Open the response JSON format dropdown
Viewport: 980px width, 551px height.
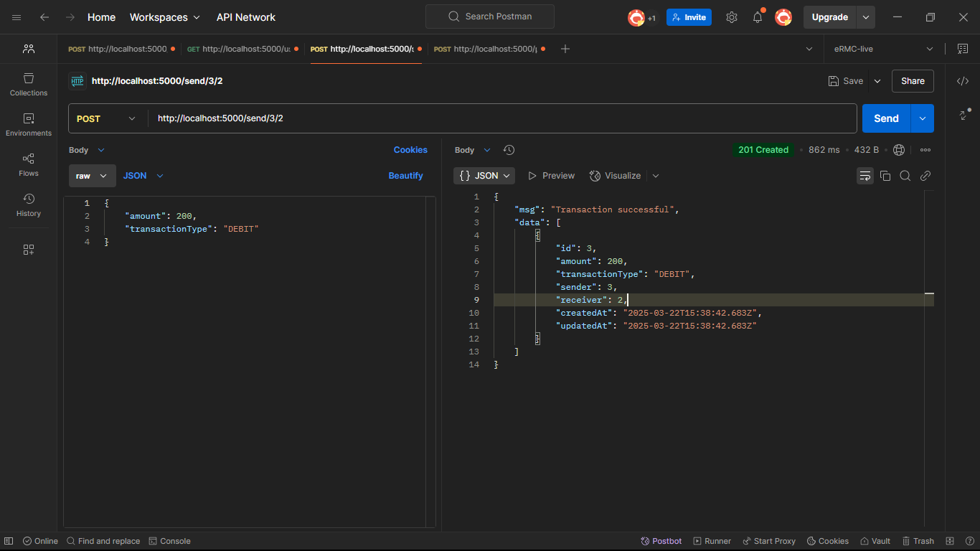click(x=484, y=176)
